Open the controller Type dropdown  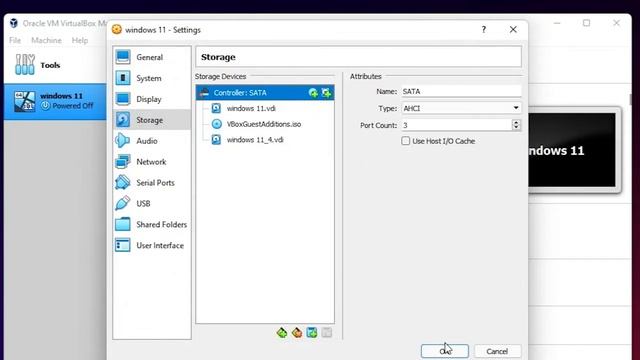tap(461, 108)
